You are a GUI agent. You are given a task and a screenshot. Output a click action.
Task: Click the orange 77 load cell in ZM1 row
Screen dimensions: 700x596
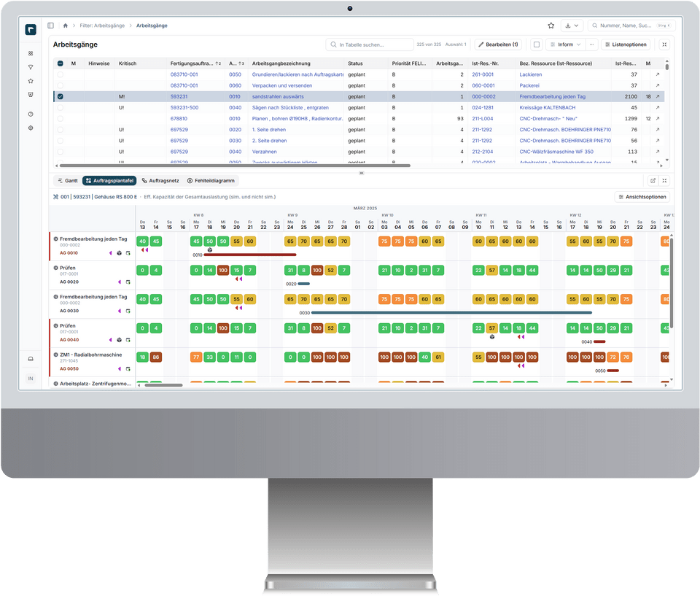[x=196, y=357]
